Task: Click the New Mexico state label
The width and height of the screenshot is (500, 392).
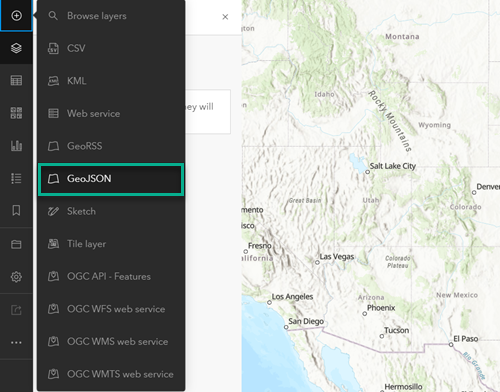Action: click(x=457, y=295)
